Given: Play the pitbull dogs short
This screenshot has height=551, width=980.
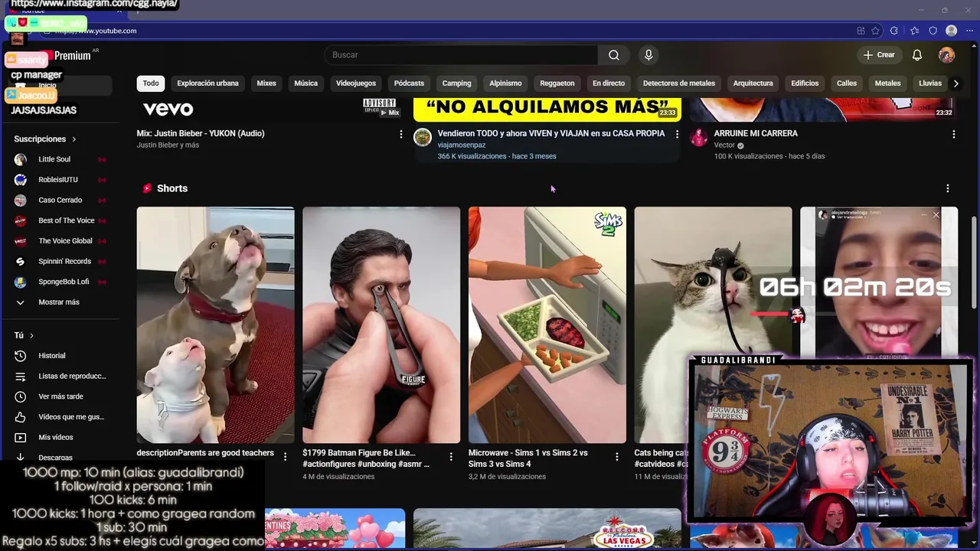Looking at the screenshot, I should click(215, 325).
